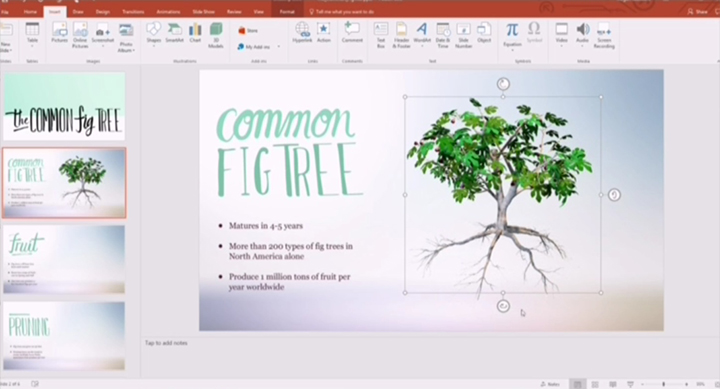The width and height of the screenshot is (720, 389).
Task: Insert 3D Models icon
Action: click(215, 35)
